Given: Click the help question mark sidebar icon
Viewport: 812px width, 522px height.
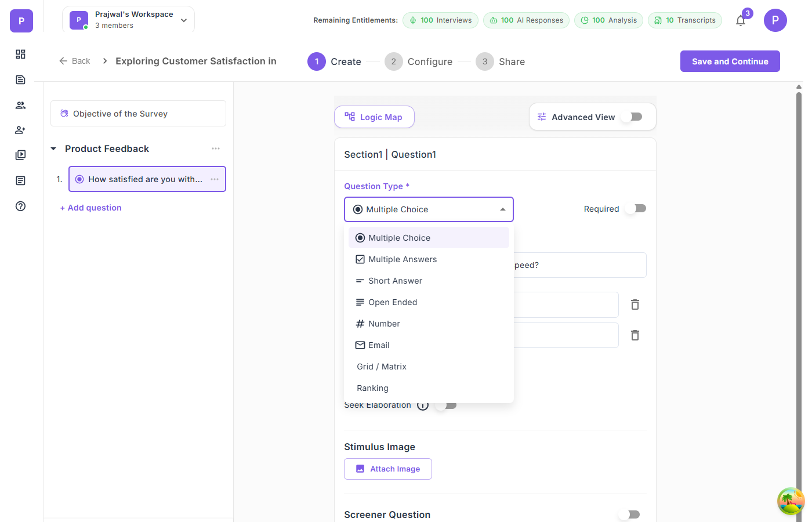Looking at the screenshot, I should pyautogui.click(x=20, y=206).
